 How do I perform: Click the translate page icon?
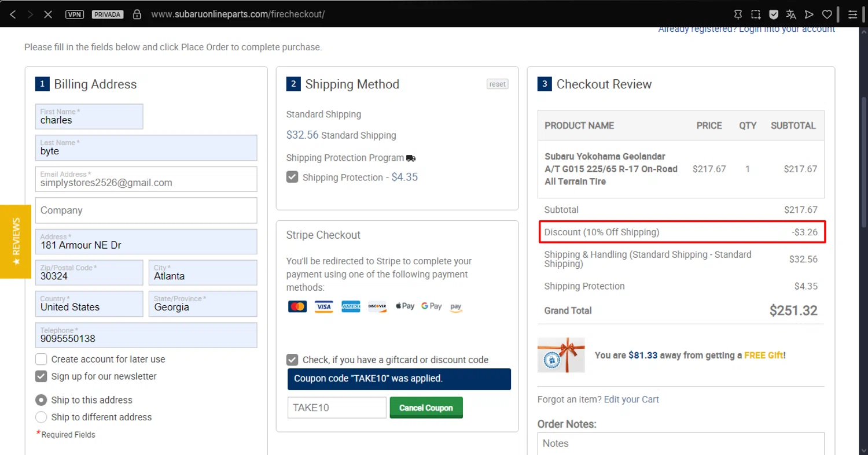click(791, 14)
